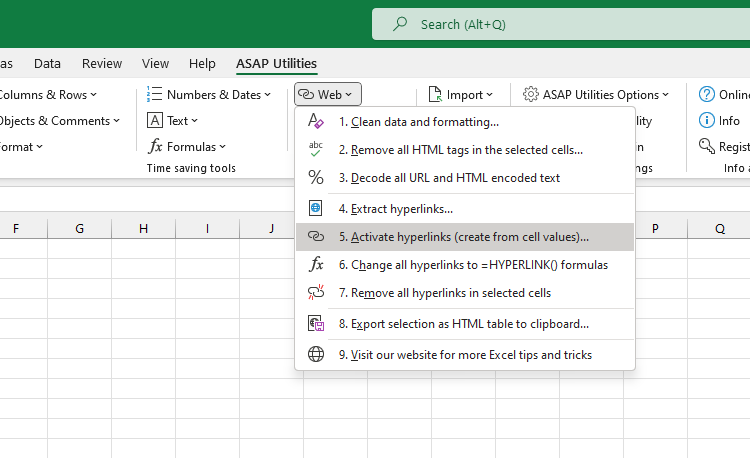Open the Text dropdown arrow
This screenshot has width=750, height=458.
click(x=194, y=121)
